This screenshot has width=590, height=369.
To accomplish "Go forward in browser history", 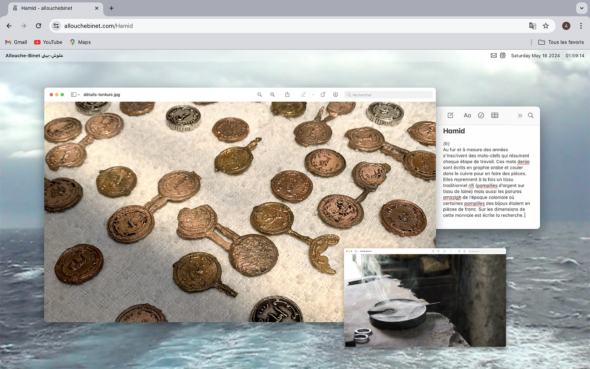I will tap(24, 26).
